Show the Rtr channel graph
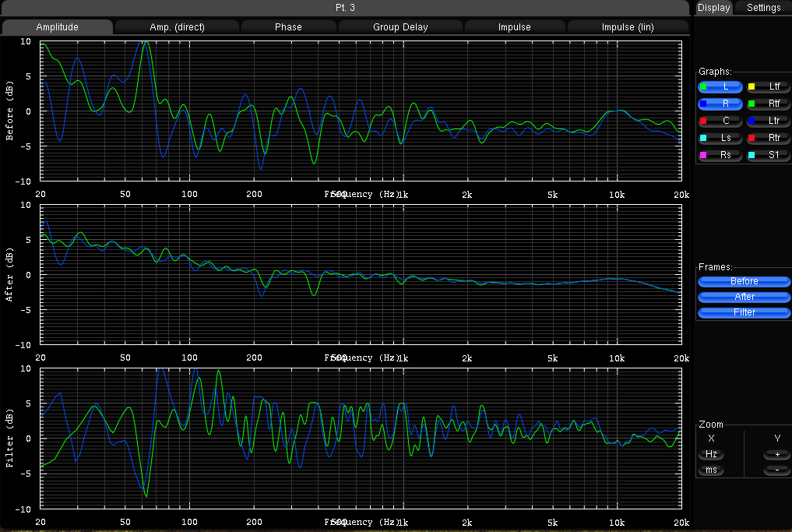 pos(768,138)
